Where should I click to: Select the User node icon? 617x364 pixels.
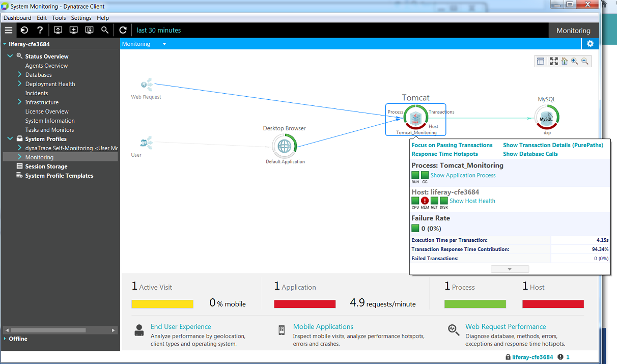tap(147, 143)
